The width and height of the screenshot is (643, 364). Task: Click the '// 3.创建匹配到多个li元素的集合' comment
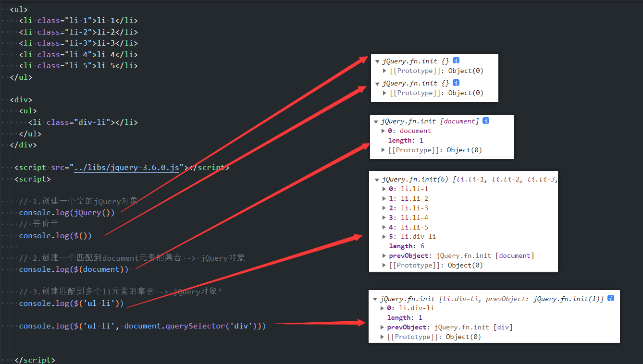click(120, 291)
